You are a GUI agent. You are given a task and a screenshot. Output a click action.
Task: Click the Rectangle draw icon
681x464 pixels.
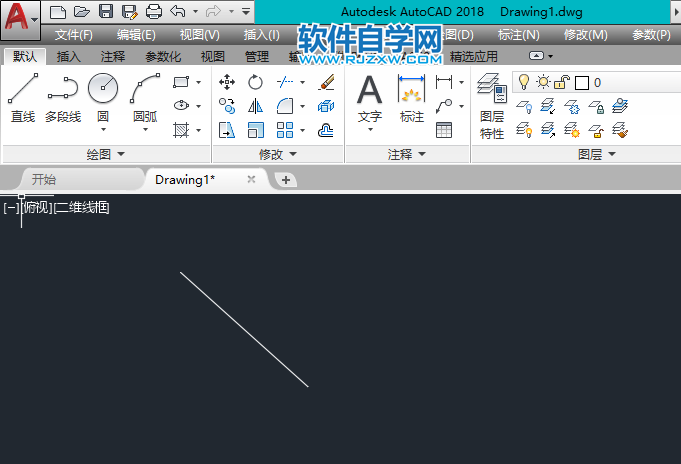point(181,82)
